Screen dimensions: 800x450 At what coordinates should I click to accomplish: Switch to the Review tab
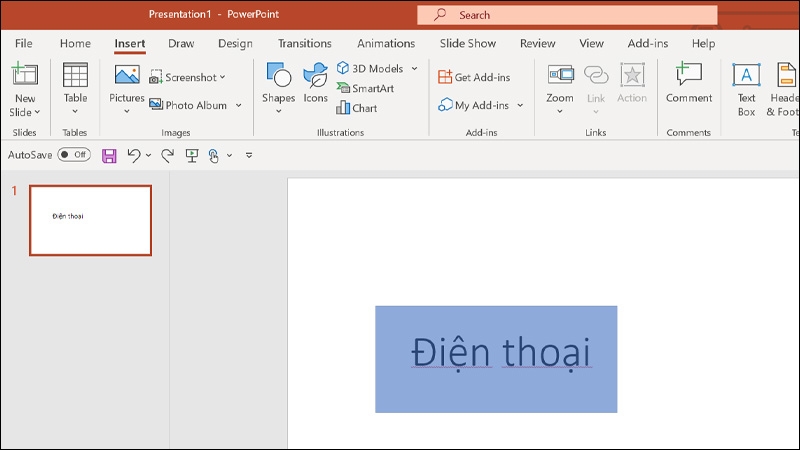pyautogui.click(x=537, y=43)
